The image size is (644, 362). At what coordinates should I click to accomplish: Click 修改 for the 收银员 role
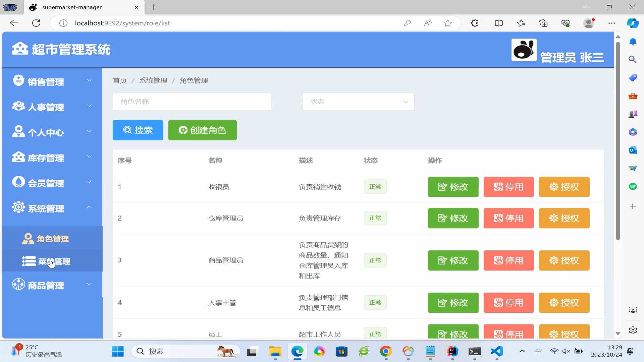coord(453,187)
